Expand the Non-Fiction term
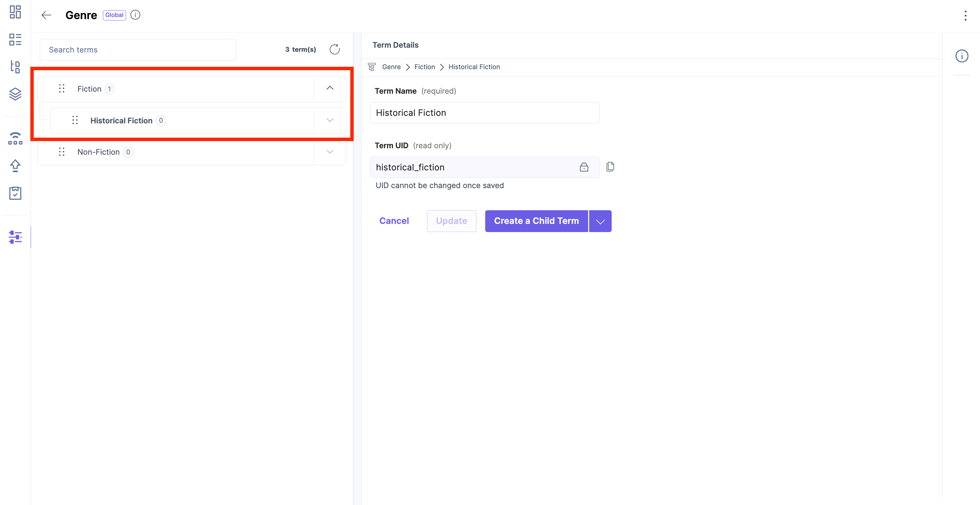Viewport: 980px width, 505px height. tap(330, 152)
